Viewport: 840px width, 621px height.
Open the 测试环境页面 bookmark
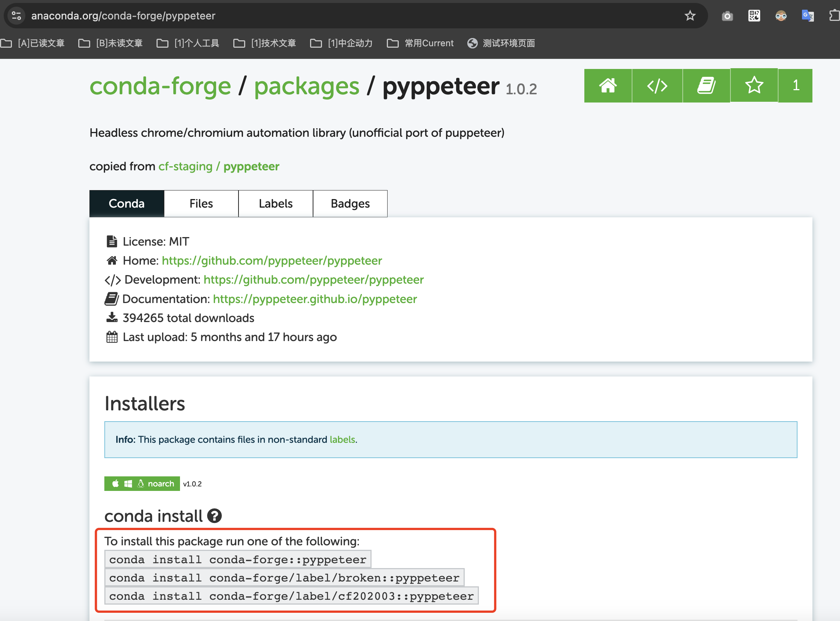point(501,43)
